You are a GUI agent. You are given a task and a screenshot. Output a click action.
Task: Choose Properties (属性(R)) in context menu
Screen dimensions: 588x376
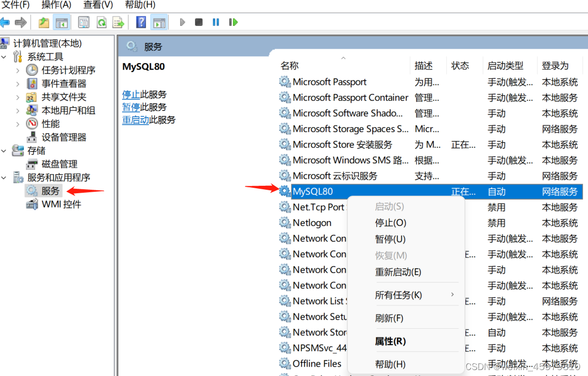point(406,341)
